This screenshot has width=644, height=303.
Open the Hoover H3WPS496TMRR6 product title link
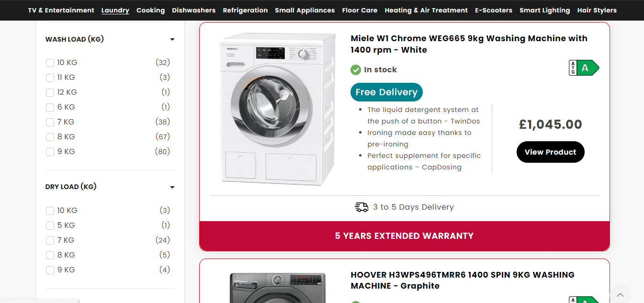(463, 280)
